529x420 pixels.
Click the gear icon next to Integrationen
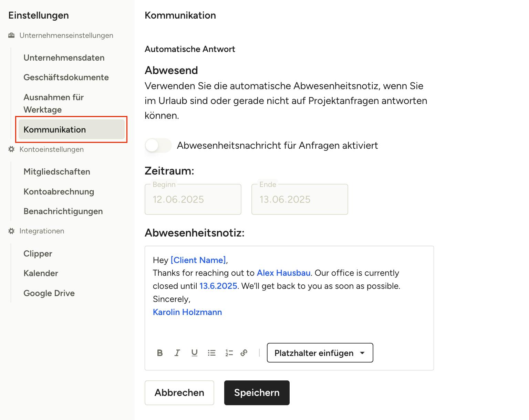11,231
